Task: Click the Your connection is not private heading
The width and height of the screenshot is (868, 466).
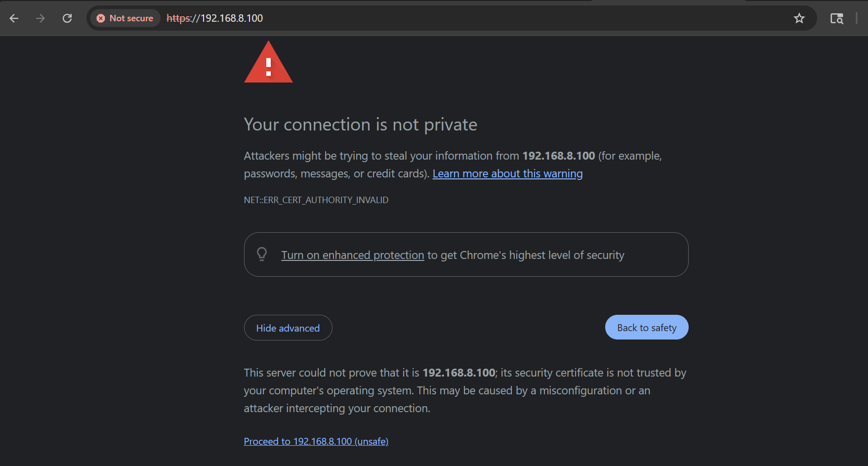Action: 361,125
